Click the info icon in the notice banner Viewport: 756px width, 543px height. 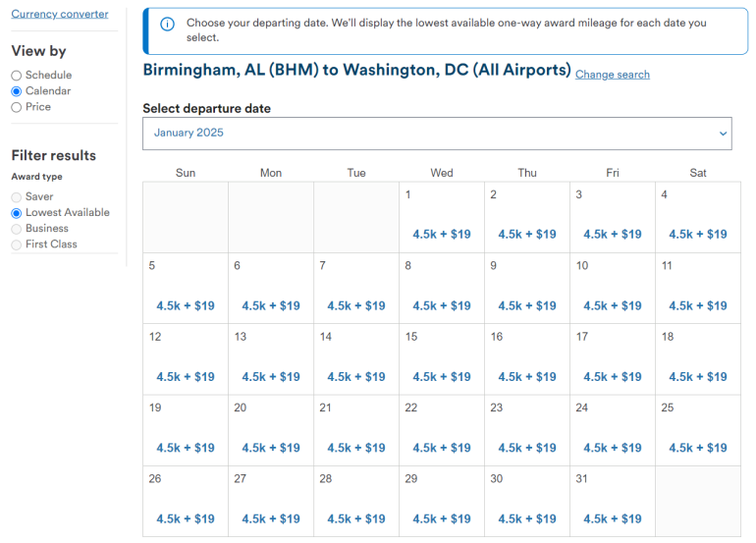(167, 24)
